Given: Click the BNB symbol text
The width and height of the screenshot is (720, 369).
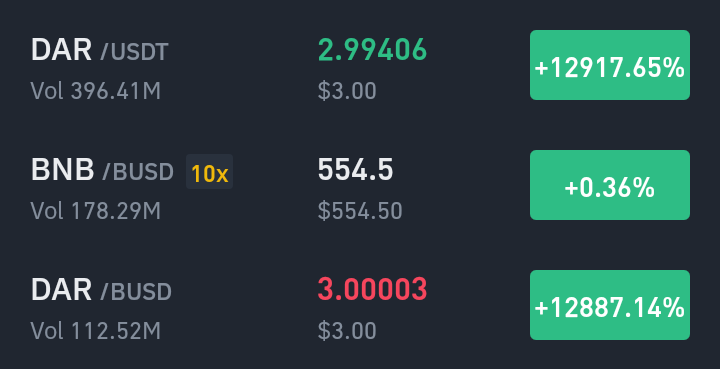Looking at the screenshot, I should [x=62, y=170].
